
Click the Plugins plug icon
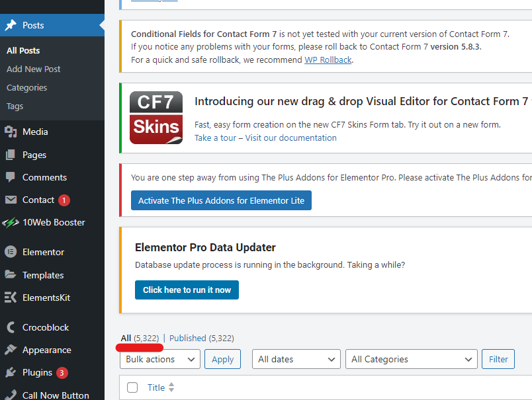(x=11, y=372)
